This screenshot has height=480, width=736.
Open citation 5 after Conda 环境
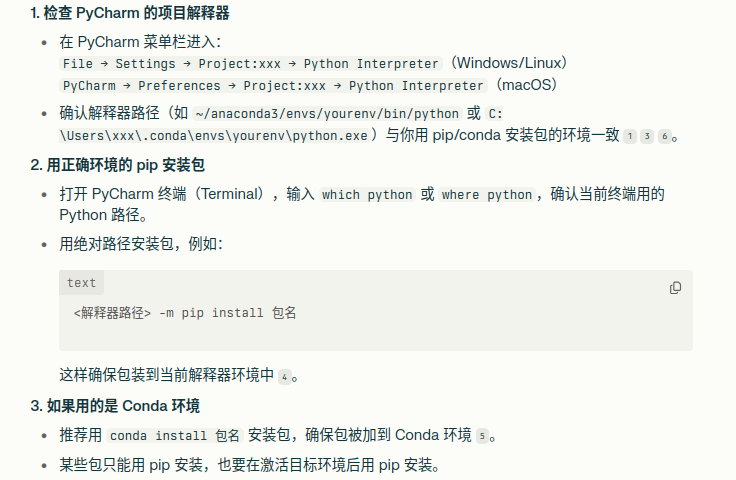[482, 436]
